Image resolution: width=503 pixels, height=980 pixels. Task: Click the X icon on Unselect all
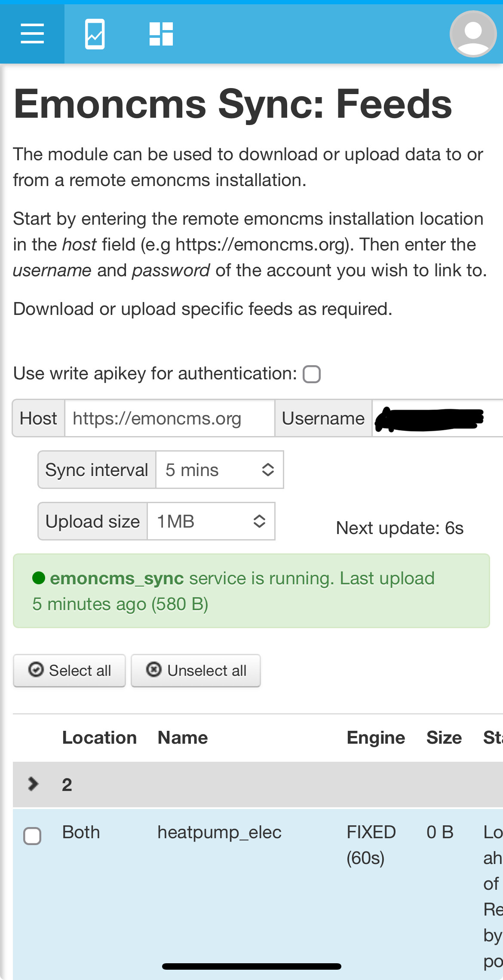[x=154, y=669]
